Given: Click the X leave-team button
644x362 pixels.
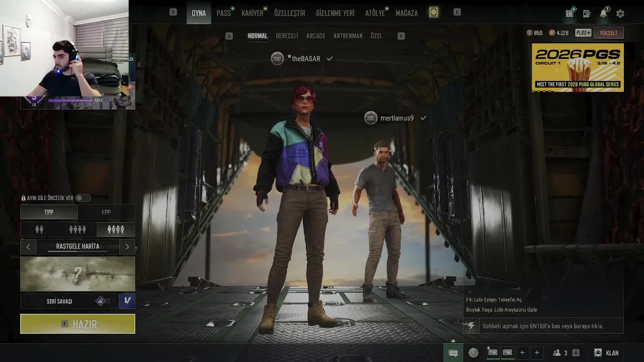Looking at the screenshot, I should (576, 353).
